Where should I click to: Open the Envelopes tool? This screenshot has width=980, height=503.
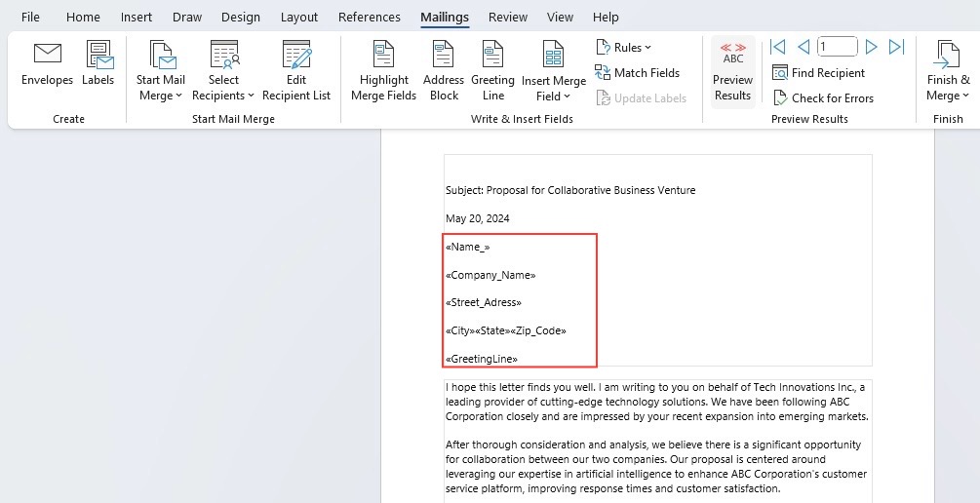click(47, 64)
